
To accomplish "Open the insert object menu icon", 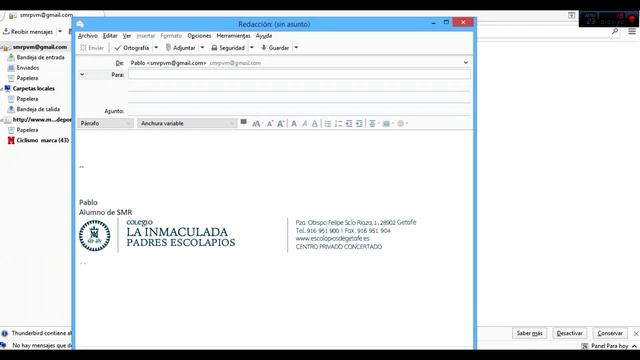I will tap(387, 124).
